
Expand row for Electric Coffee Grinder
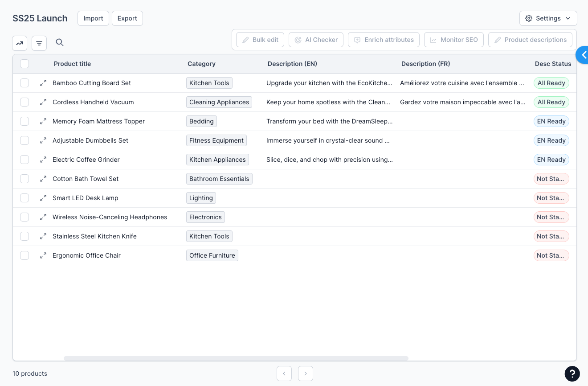coord(43,160)
